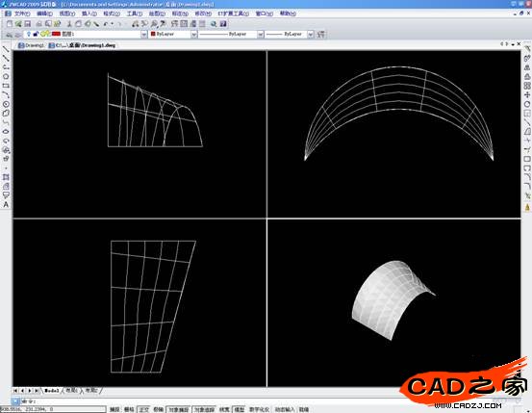Open the 视图 View menu

(67, 13)
